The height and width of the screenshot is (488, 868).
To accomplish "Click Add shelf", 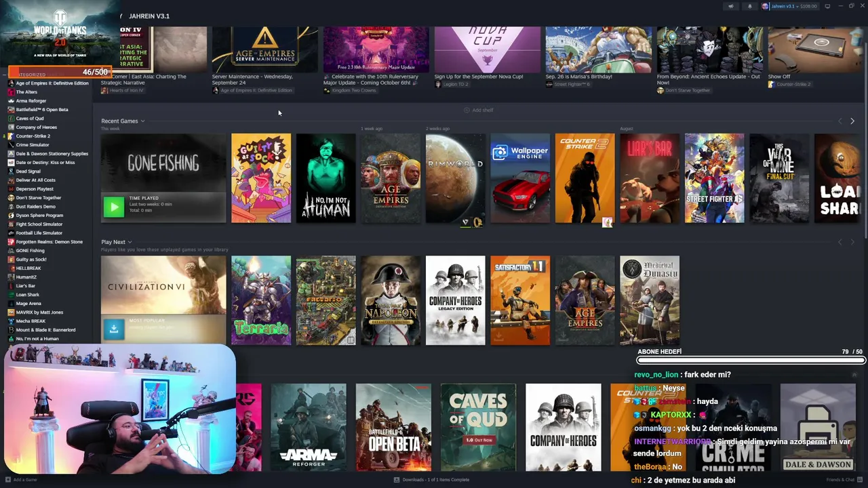I will pos(479,110).
